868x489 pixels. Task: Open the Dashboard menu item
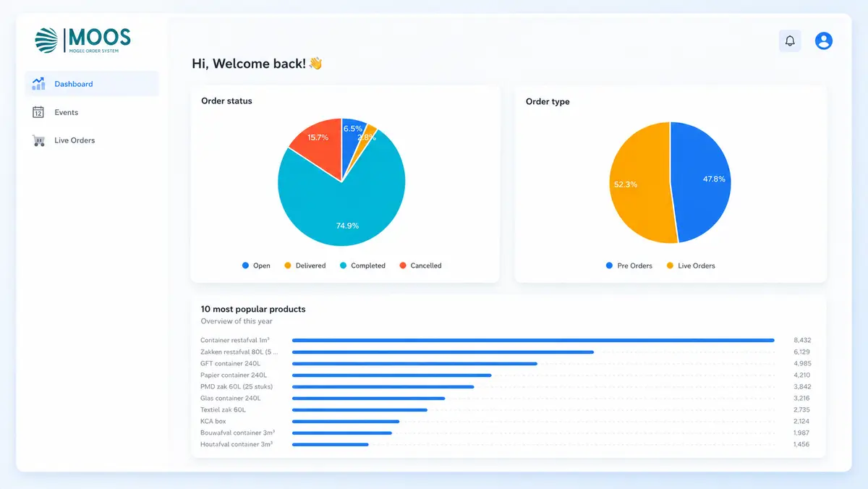pos(92,84)
